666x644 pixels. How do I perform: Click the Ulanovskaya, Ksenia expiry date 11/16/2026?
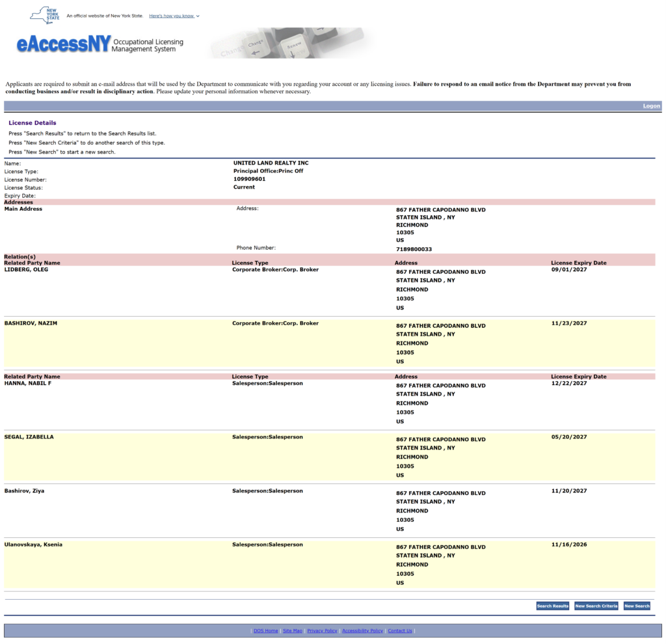pyautogui.click(x=568, y=544)
